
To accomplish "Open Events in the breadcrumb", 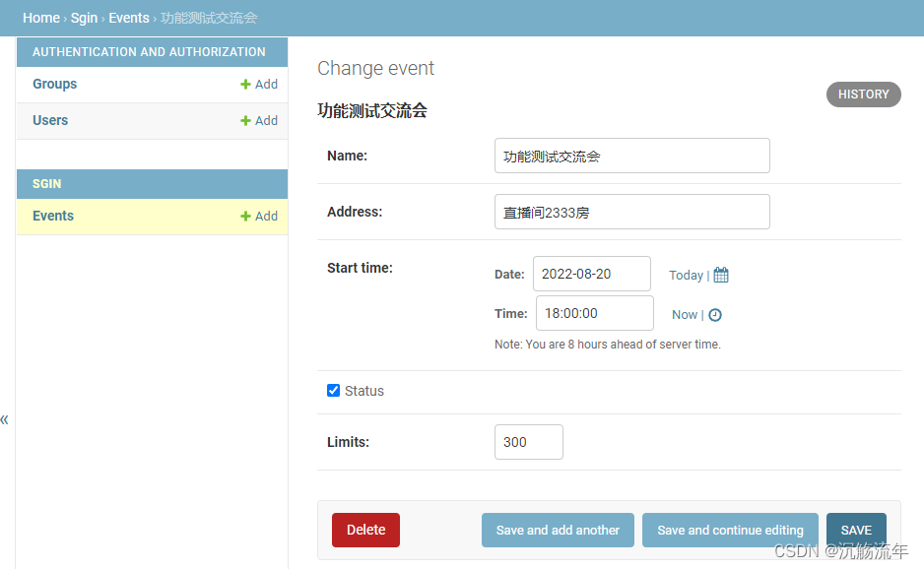I will (x=129, y=18).
